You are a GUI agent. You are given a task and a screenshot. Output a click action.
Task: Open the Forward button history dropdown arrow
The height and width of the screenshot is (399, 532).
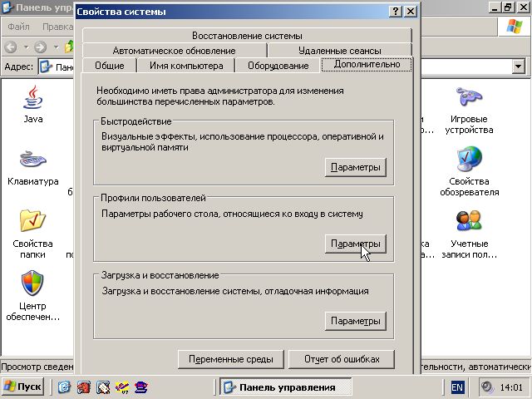click(x=56, y=47)
